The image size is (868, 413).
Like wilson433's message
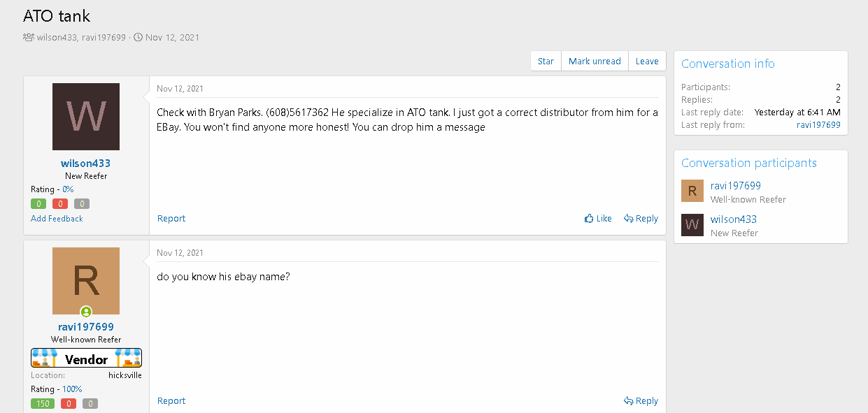(x=598, y=219)
